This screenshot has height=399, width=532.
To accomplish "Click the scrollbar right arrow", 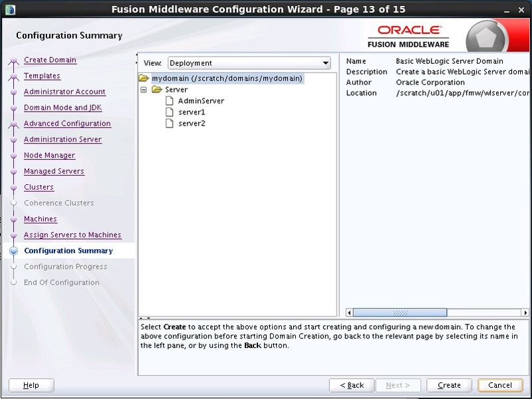I will 525,313.
